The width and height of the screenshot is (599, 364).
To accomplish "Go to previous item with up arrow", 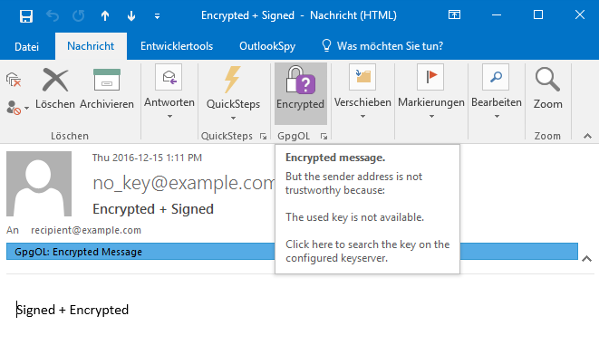I will [x=105, y=15].
